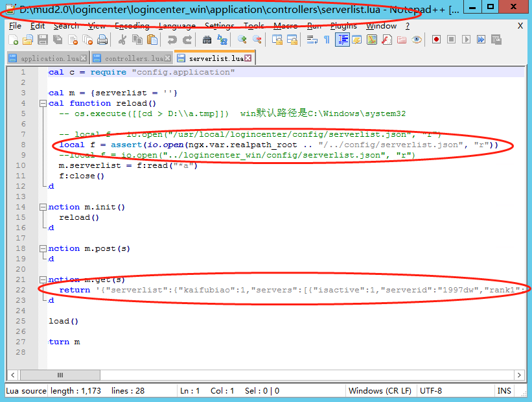
Task: Open the View menu
Action: 97,26
